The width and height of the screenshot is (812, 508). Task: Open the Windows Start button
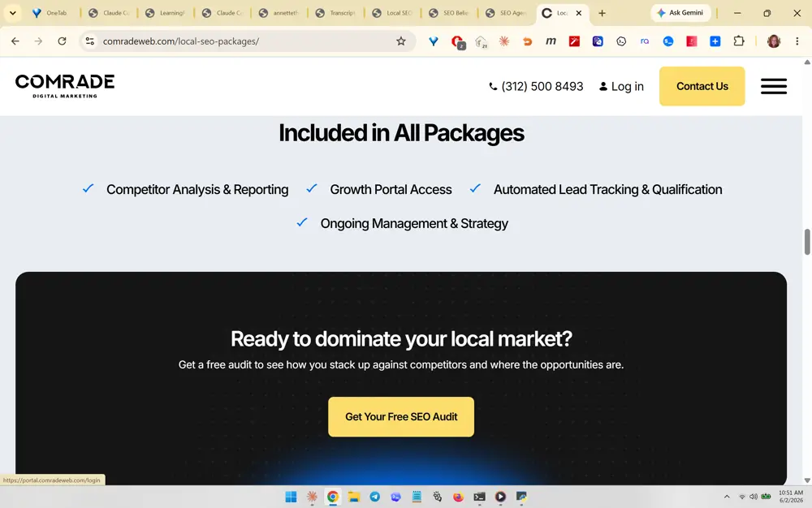tap(291, 497)
